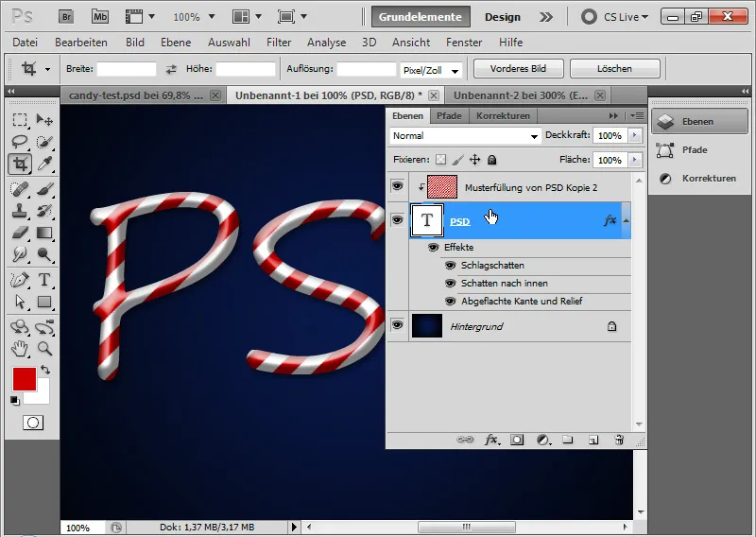Toggle Quick Mask mode
756x537 pixels.
(33, 424)
